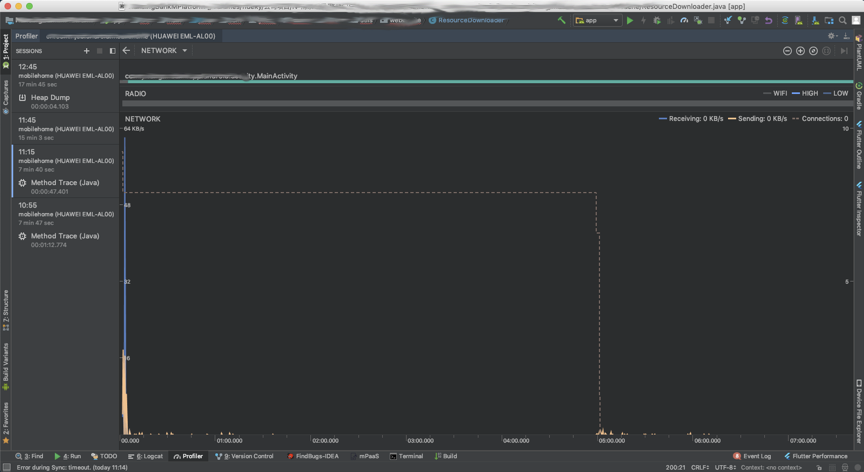Open Flutter Performance panel
The width and height of the screenshot is (864, 472).
tap(816, 456)
